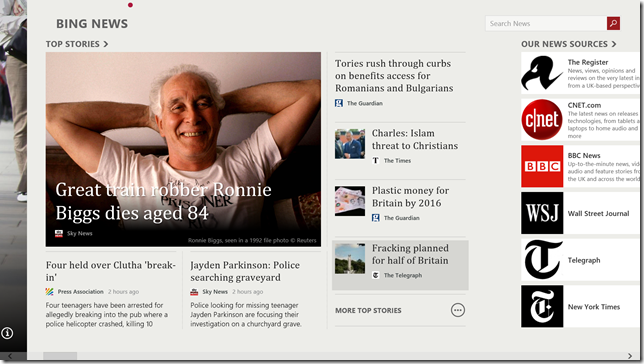Open Charles: Islam threat to Christians article
The width and height of the screenshot is (644, 364).
(x=415, y=139)
